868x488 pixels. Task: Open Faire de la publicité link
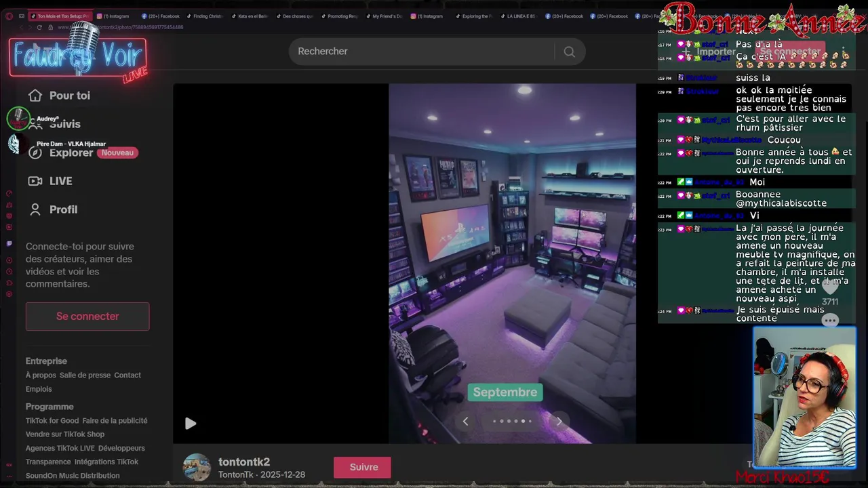click(x=115, y=421)
